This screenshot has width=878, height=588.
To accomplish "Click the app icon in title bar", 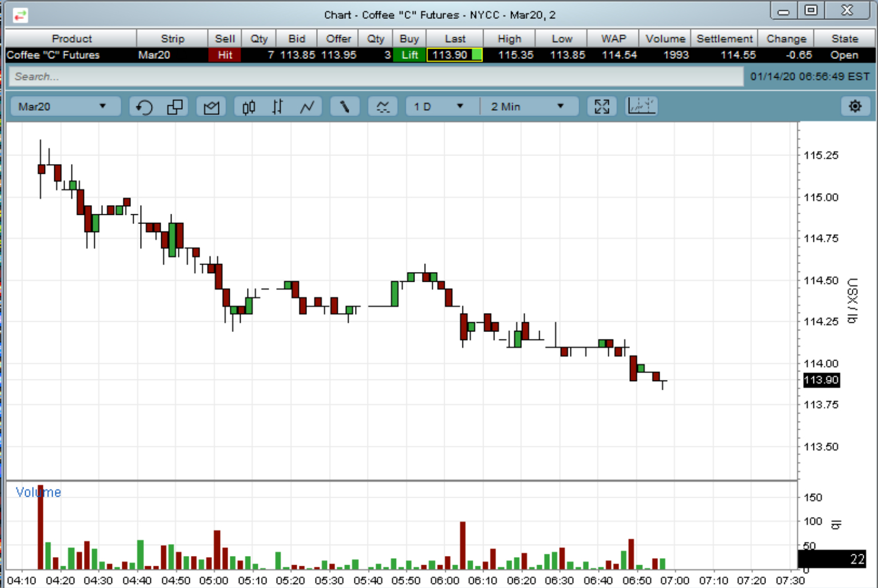I will coord(20,15).
